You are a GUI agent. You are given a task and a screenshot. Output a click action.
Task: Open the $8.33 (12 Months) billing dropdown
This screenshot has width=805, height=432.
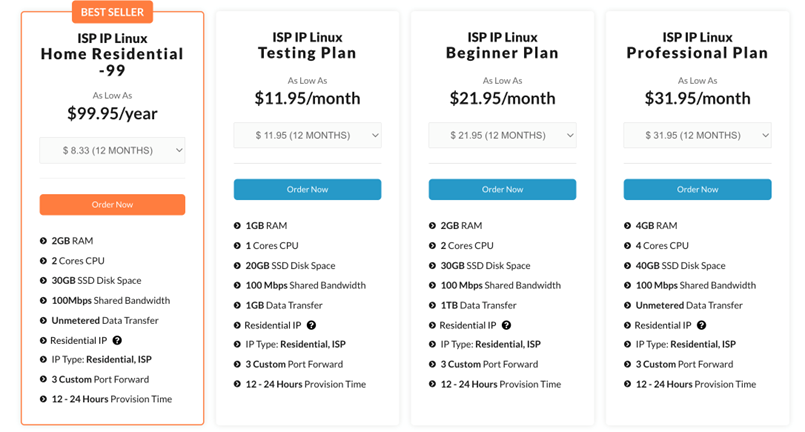[112, 150]
